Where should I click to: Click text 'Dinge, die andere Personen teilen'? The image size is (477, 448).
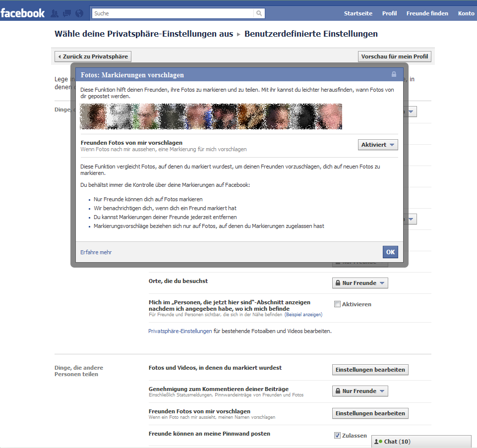click(x=79, y=371)
